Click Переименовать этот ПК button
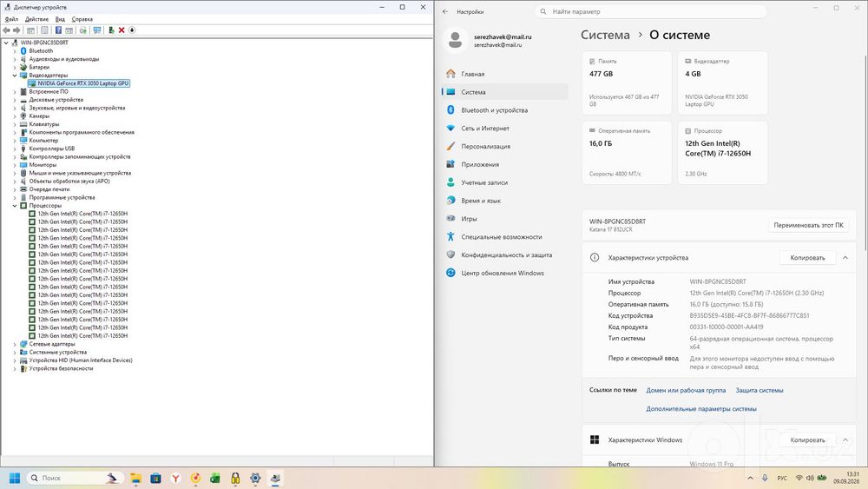The image size is (868, 489). pos(808,225)
